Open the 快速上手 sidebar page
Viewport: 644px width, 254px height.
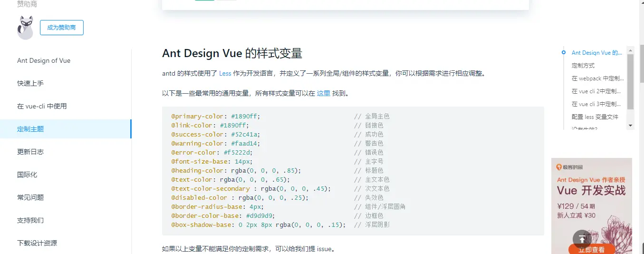(30, 83)
